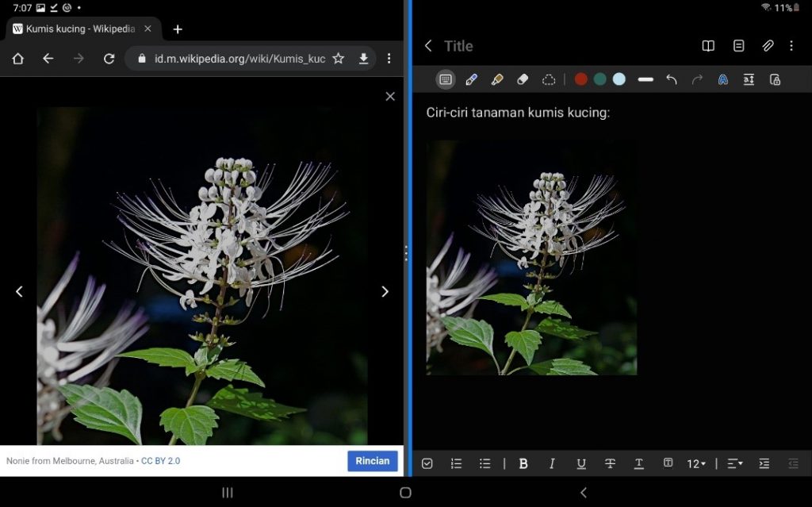The width and height of the screenshot is (812, 507).
Task: Attach a file using paperclip icon
Action: pos(768,46)
